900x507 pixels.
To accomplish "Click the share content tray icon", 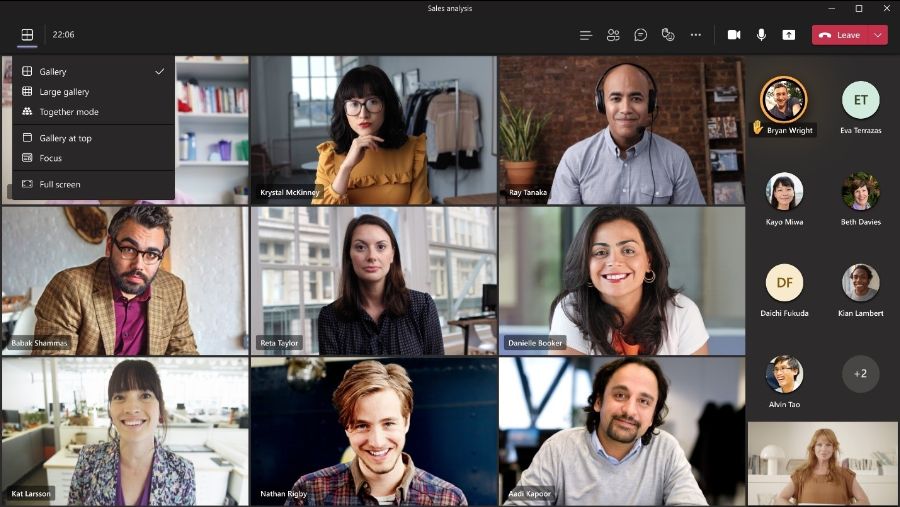I will click(x=789, y=35).
